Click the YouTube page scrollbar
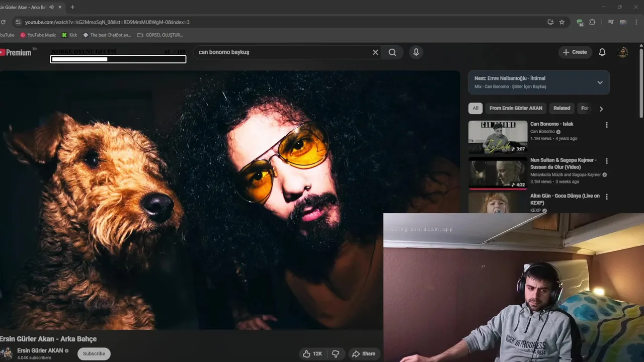The image size is (644, 362). click(641, 83)
